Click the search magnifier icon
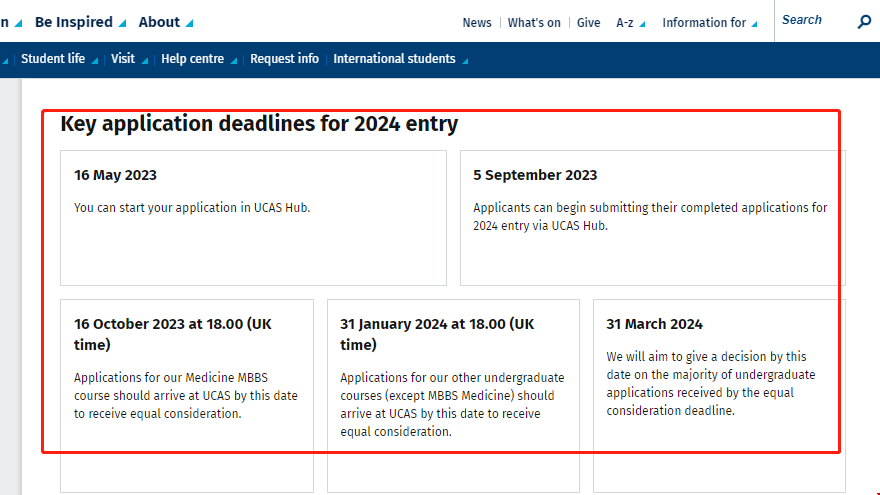Image resolution: width=880 pixels, height=495 pixels. click(865, 22)
